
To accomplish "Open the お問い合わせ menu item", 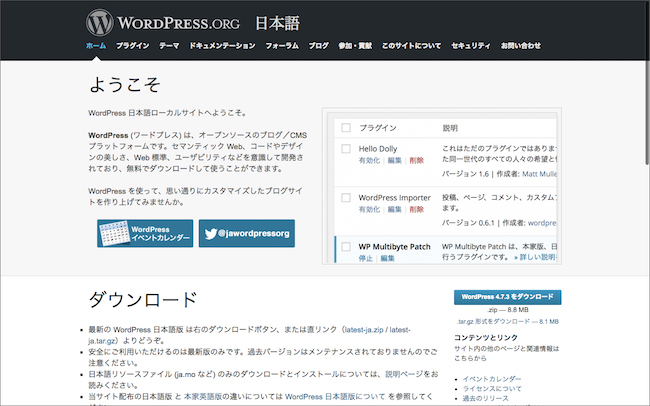I will [521, 46].
